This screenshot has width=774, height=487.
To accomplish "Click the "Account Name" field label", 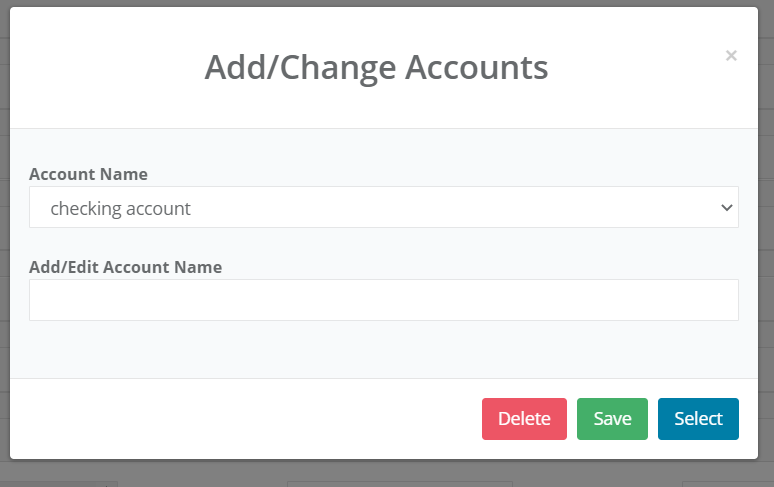I will (x=88, y=174).
